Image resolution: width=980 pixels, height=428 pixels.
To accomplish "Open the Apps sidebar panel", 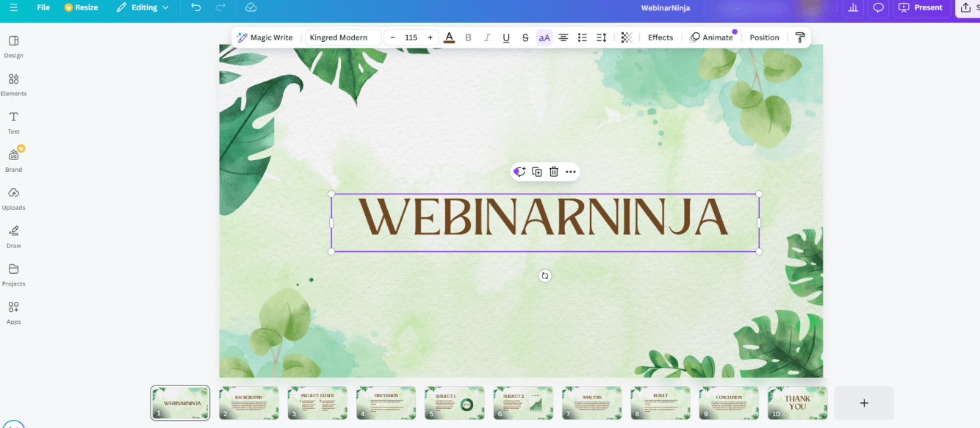I will [13, 313].
